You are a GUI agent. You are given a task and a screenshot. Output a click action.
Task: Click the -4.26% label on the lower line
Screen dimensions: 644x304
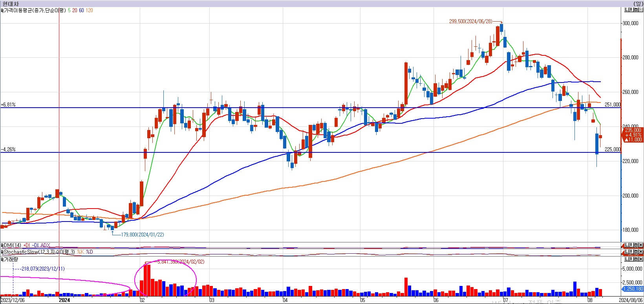pyautogui.click(x=8, y=150)
